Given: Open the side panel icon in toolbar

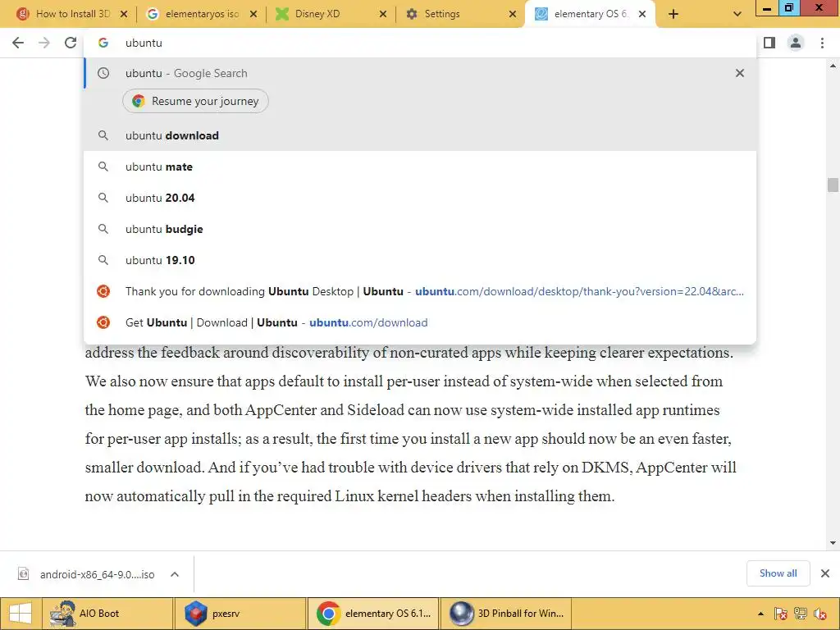Looking at the screenshot, I should click(769, 43).
